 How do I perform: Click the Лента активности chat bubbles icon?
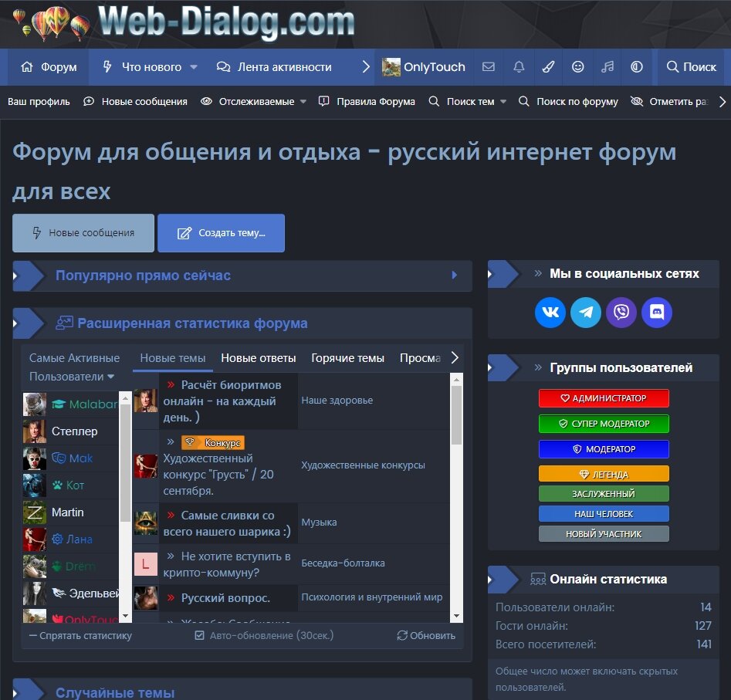[223, 66]
